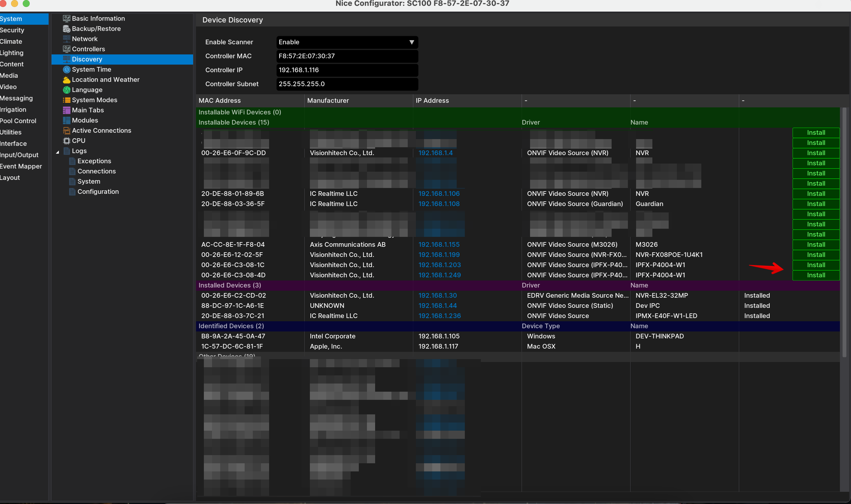The width and height of the screenshot is (851, 504).
Task: Open IP link 192.168.1.199
Action: pyautogui.click(x=439, y=255)
